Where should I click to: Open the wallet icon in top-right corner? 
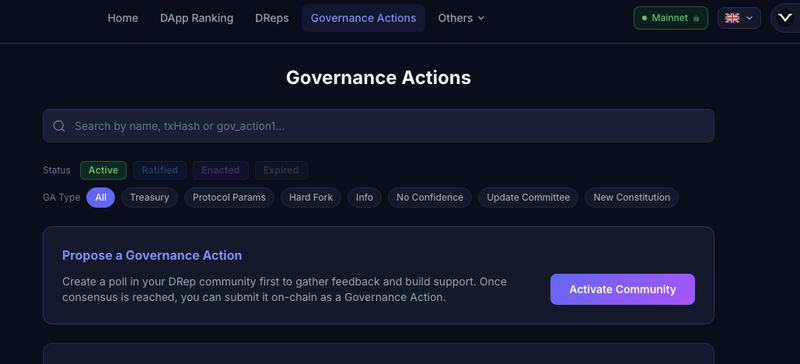[x=785, y=18]
